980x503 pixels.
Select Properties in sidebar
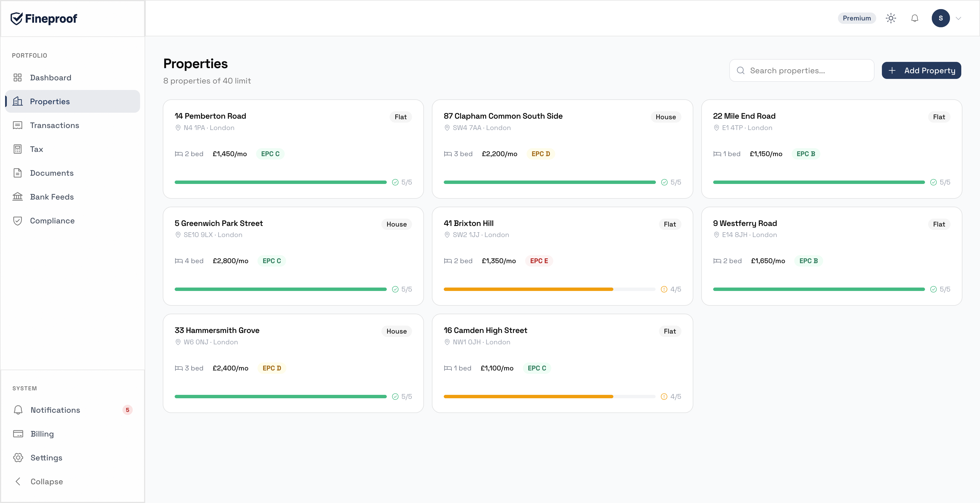click(x=50, y=102)
